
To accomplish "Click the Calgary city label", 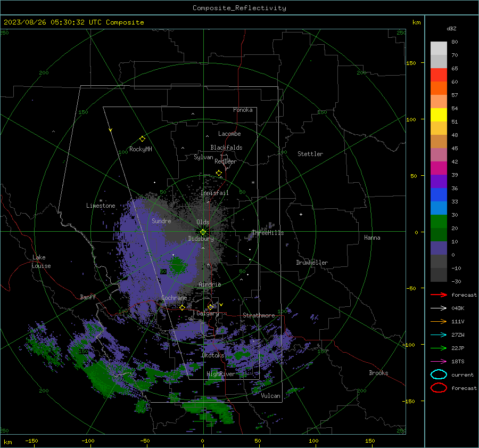I will click(x=208, y=313).
